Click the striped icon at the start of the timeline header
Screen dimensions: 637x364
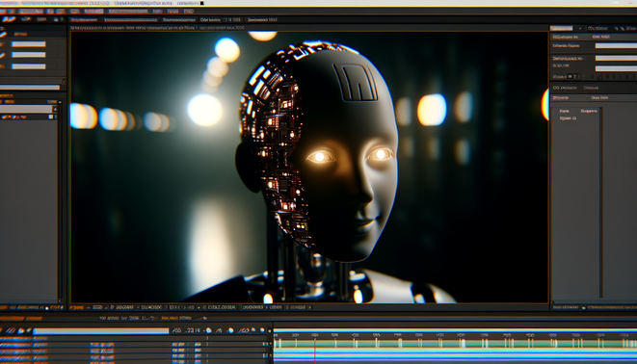(11, 330)
